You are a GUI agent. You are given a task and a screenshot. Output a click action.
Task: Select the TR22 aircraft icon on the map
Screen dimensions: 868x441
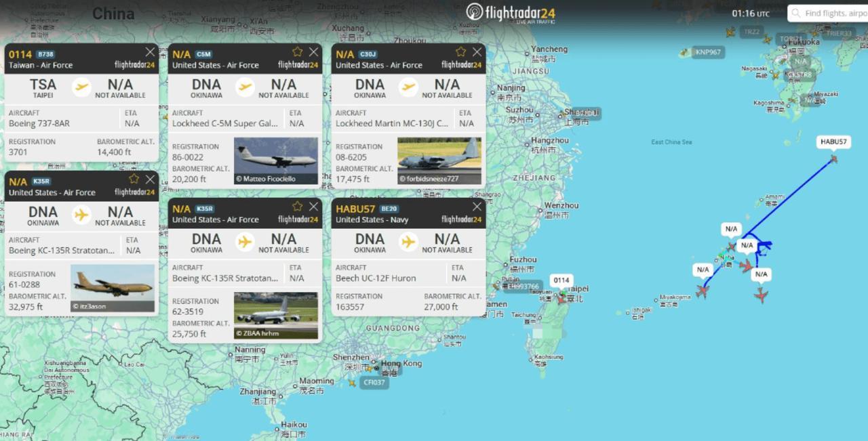click(730, 32)
